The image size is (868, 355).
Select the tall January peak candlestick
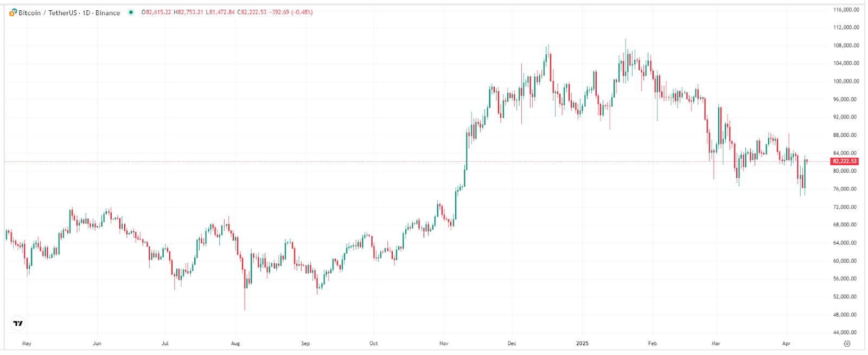627,60
